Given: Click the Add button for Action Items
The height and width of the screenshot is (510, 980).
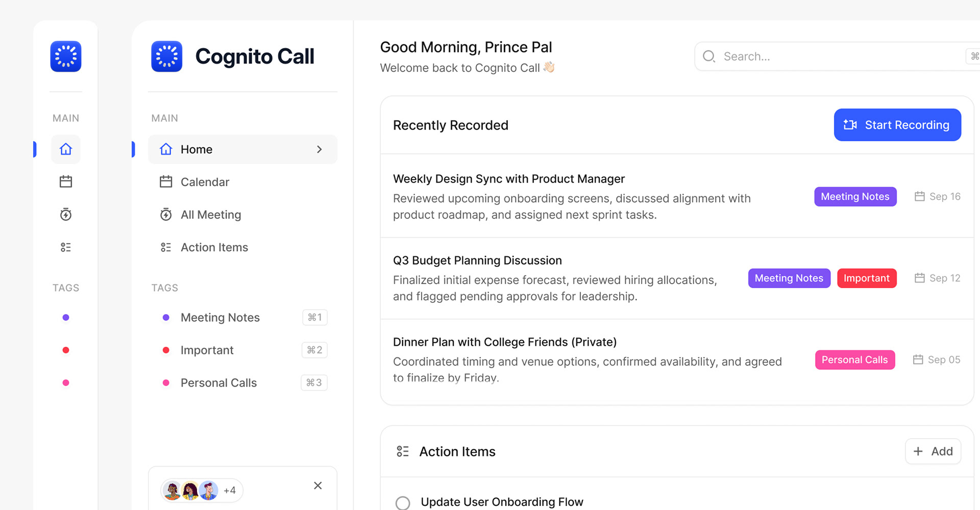Looking at the screenshot, I should click(x=933, y=451).
